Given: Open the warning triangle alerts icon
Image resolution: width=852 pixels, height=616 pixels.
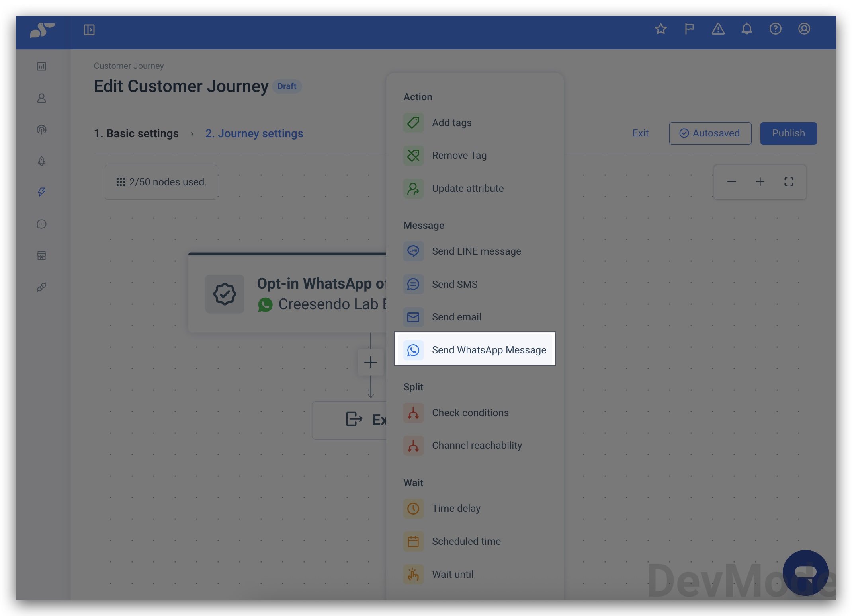Looking at the screenshot, I should (718, 29).
